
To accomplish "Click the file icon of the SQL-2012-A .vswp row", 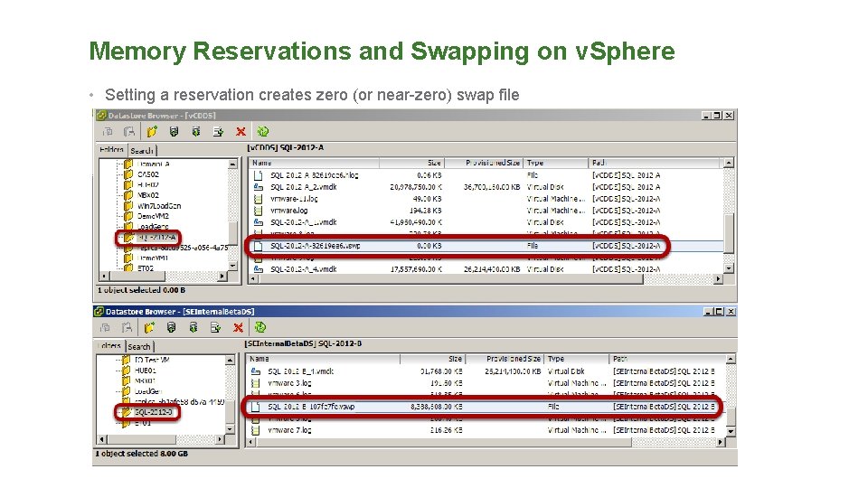I will coord(258,246).
